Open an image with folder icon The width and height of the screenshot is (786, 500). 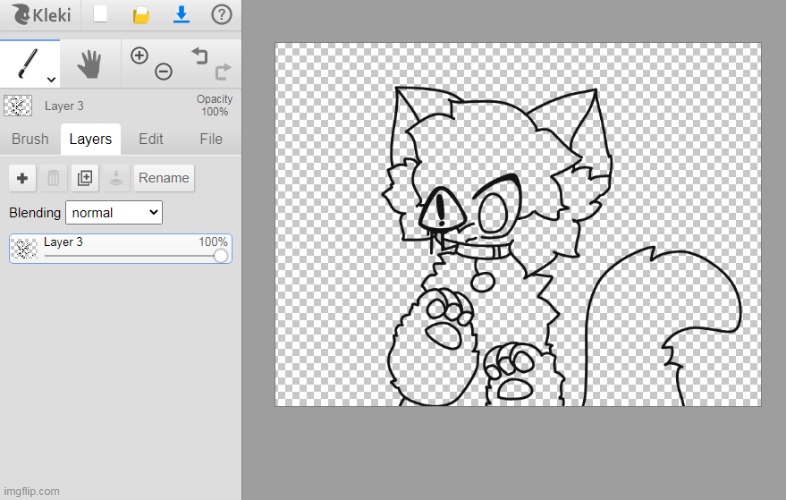click(x=141, y=14)
